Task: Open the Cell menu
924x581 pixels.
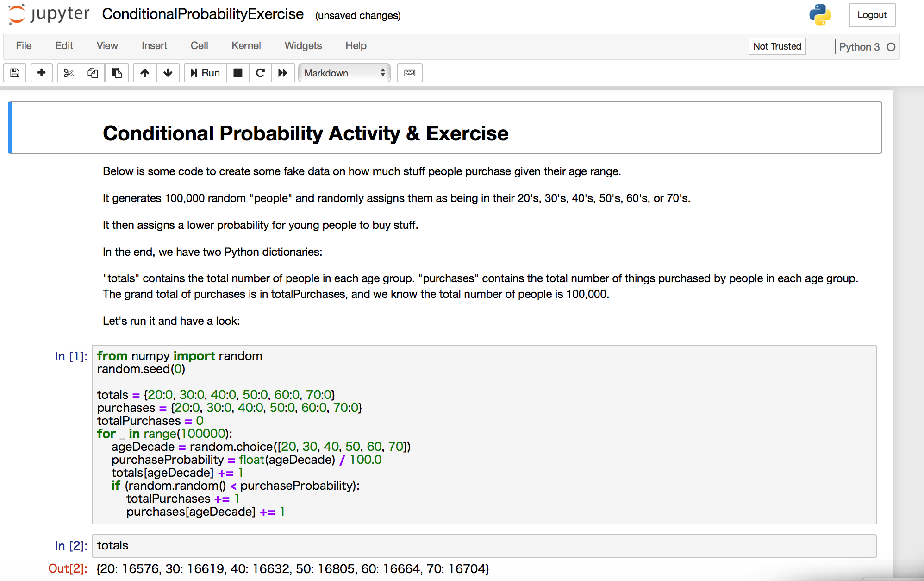Action: coord(199,46)
